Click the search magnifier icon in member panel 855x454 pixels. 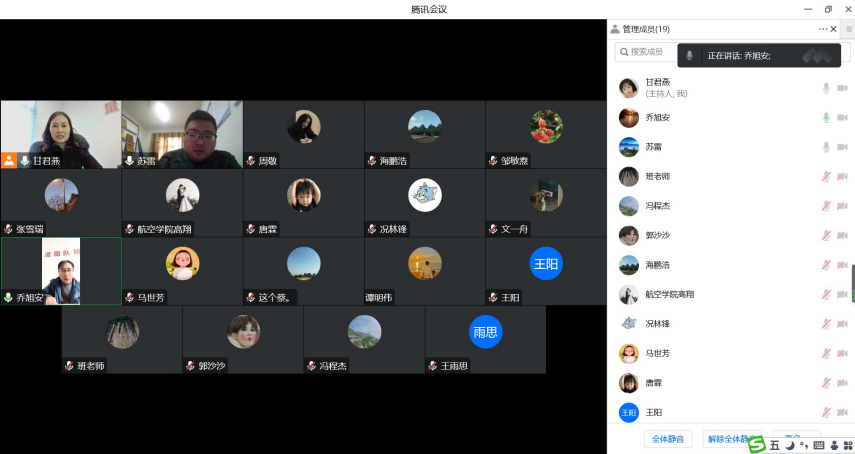[x=624, y=52]
